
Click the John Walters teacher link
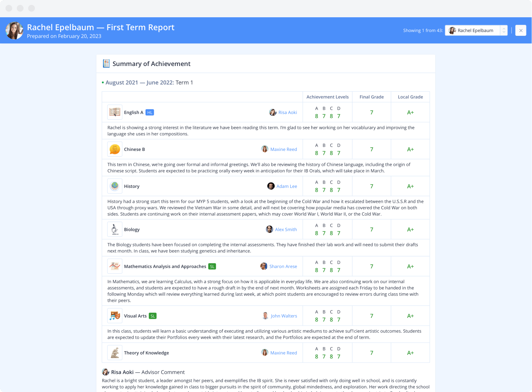(x=283, y=316)
